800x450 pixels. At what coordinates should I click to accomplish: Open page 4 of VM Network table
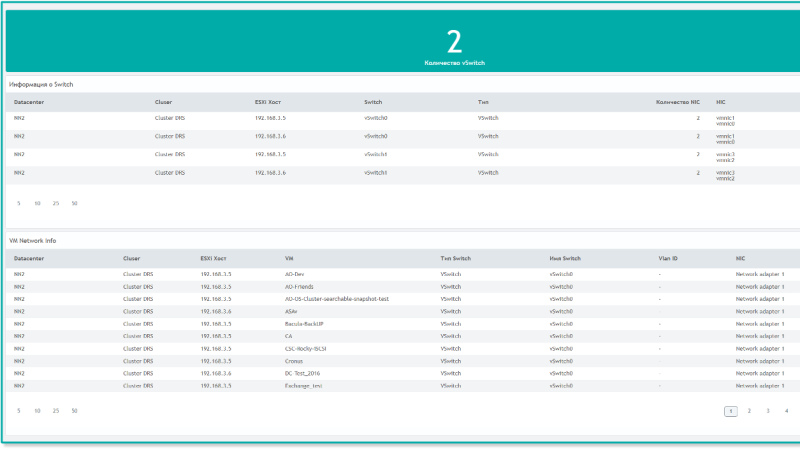click(786, 411)
